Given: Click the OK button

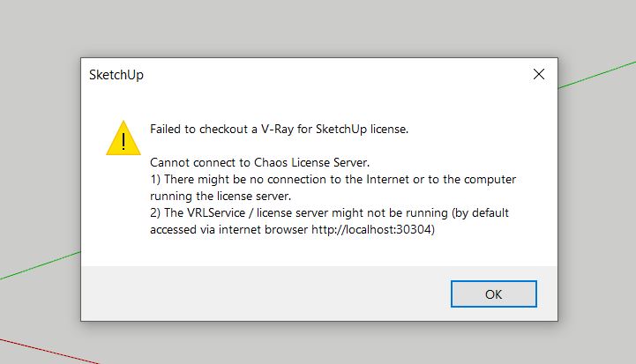Looking at the screenshot, I should 494,293.
